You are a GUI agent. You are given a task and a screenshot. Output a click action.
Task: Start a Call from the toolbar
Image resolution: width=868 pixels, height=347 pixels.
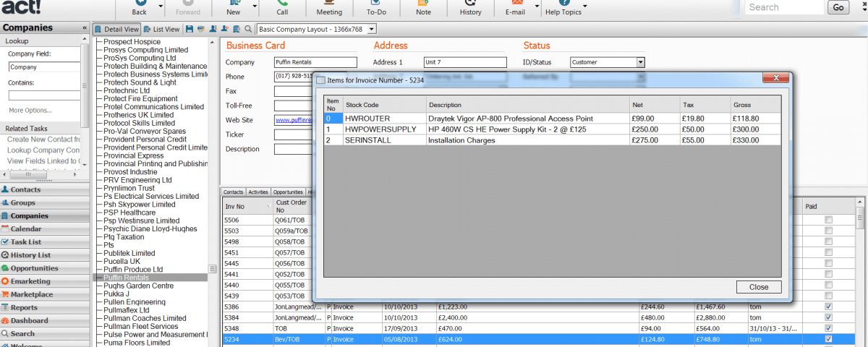click(281, 8)
